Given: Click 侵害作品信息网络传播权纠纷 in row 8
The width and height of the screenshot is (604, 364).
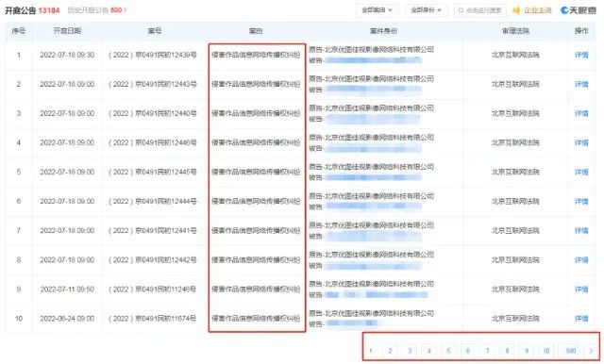Looking at the screenshot, I should pos(256,260).
